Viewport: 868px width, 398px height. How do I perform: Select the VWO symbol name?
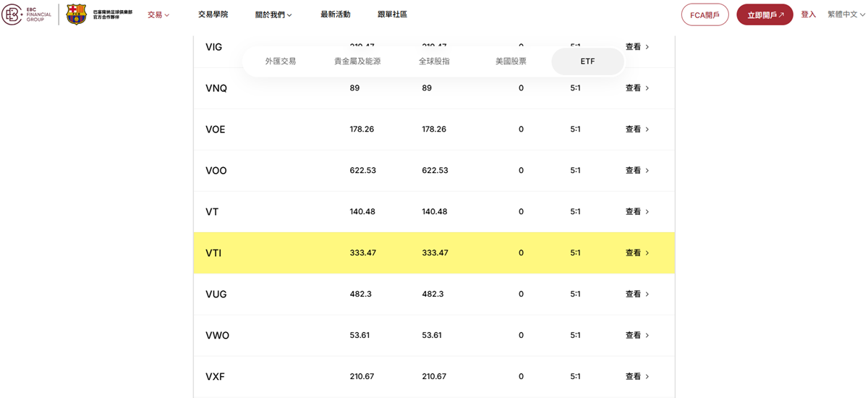point(218,336)
